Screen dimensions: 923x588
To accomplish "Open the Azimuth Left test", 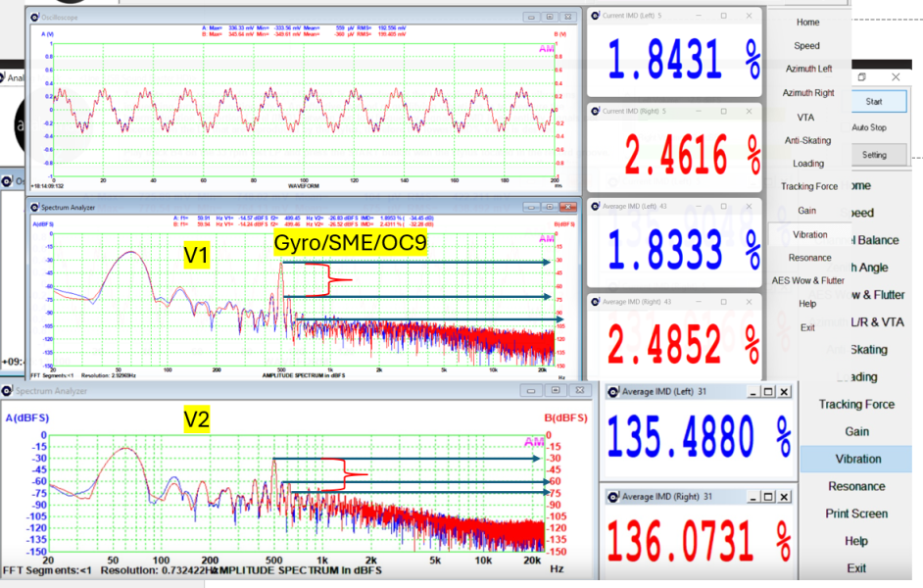I will coord(808,70).
